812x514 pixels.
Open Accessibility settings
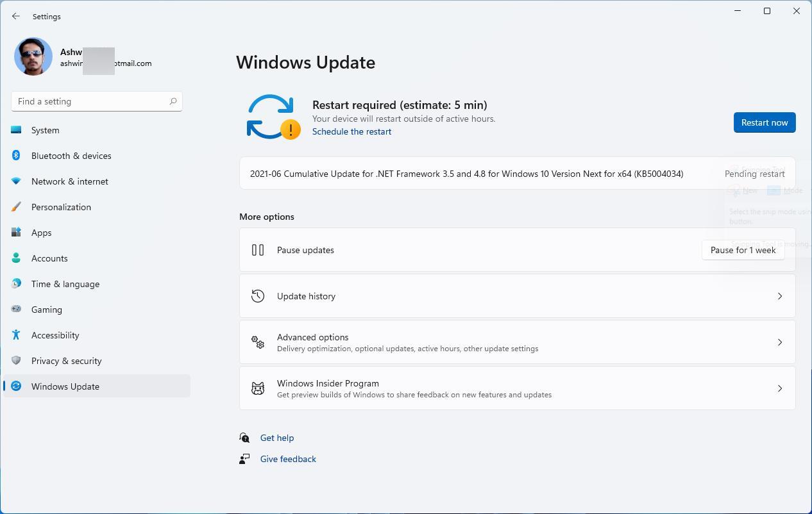[x=55, y=335]
